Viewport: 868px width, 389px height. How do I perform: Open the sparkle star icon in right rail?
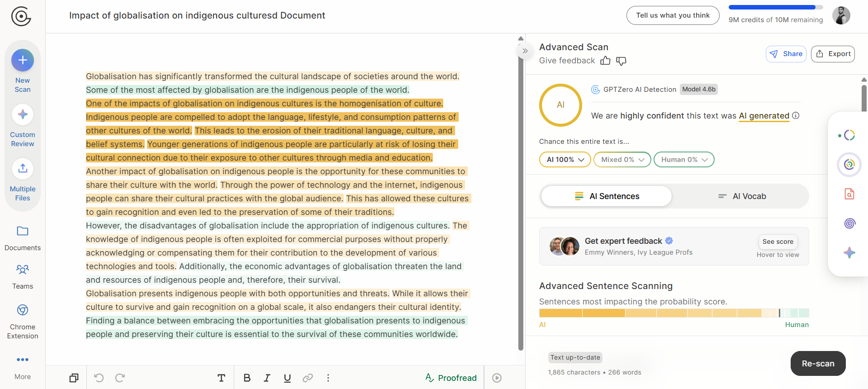pos(849,252)
